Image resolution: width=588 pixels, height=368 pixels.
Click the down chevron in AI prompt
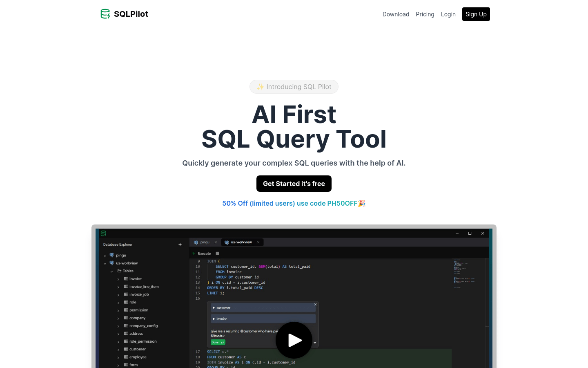(315, 343)
